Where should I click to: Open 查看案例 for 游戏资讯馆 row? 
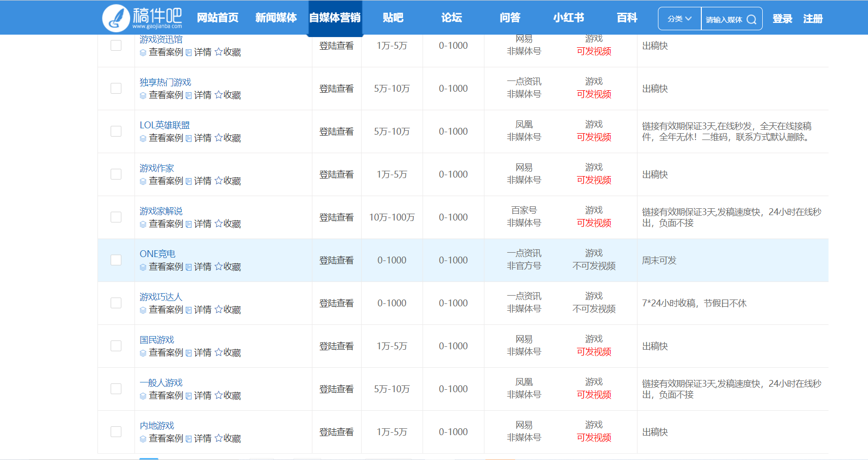[x=161, y=52]
